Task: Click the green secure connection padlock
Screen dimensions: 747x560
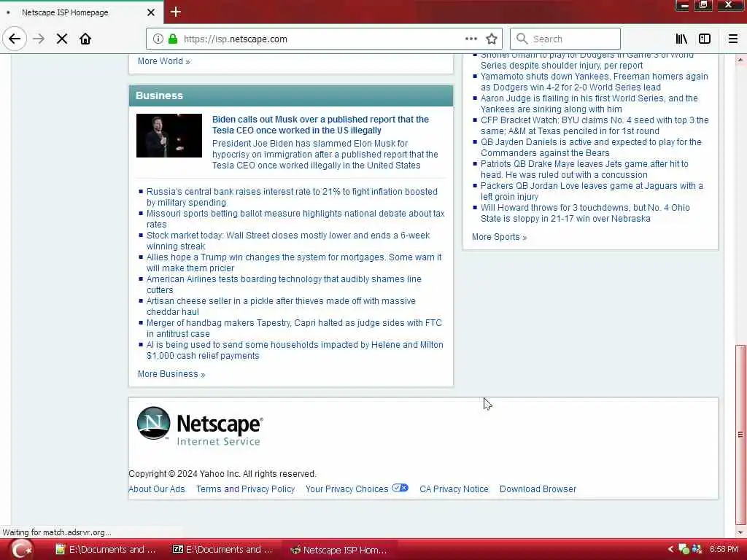Action: 173,39
